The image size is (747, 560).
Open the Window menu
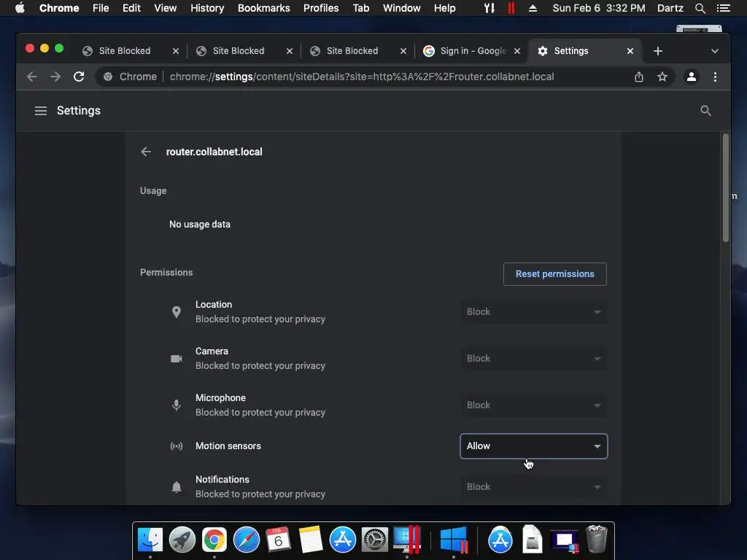pos(402,8)
